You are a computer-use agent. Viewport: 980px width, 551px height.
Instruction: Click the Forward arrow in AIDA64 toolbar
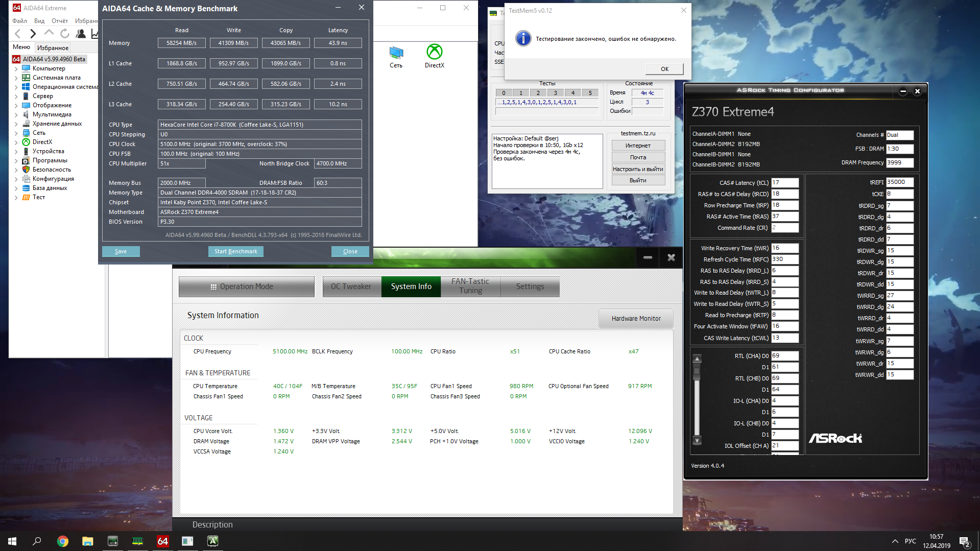point(33,34)
